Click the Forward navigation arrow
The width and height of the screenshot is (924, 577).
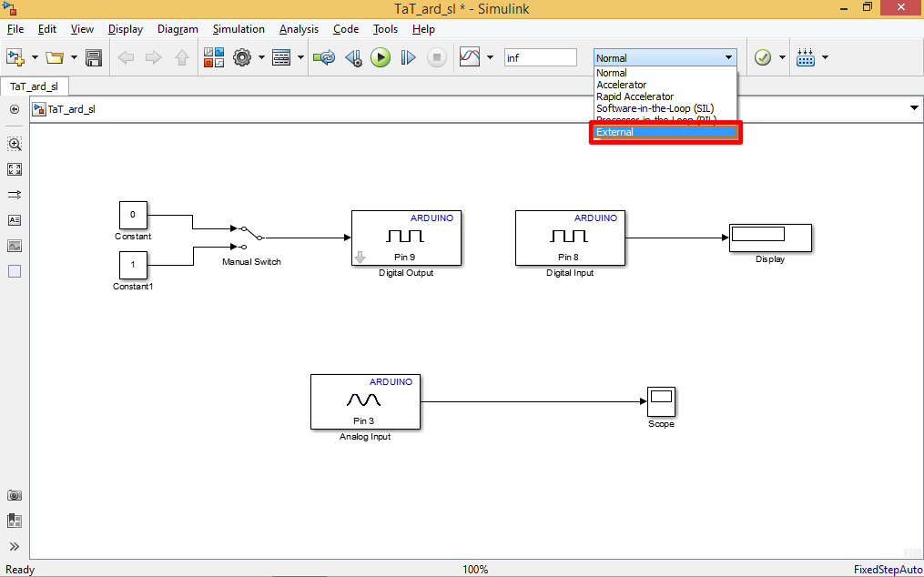tap(154, 57)
